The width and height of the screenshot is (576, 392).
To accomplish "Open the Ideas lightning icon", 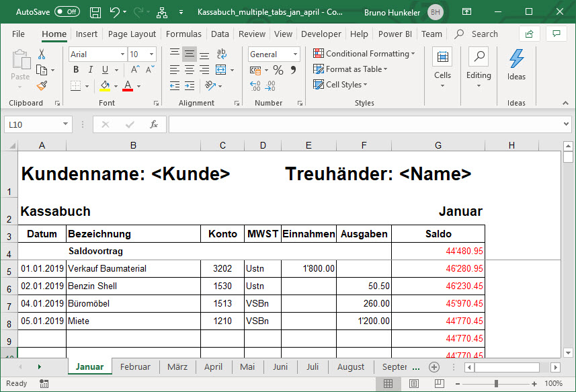I will 516,64.
